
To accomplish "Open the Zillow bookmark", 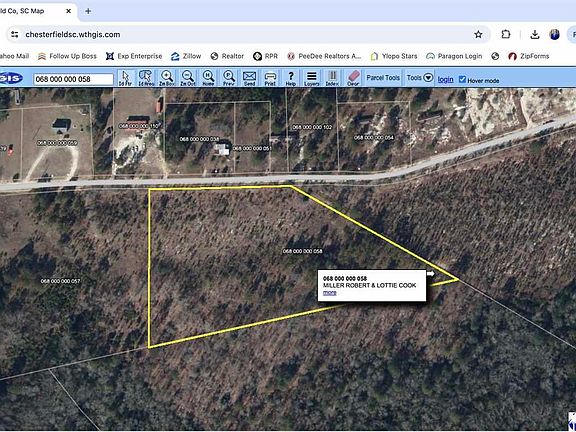I will 186,56.
